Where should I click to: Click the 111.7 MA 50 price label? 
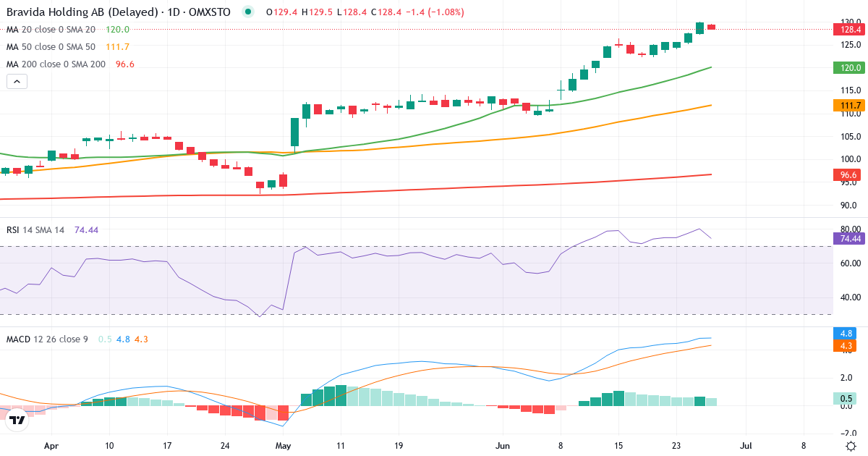coord(848,106)
